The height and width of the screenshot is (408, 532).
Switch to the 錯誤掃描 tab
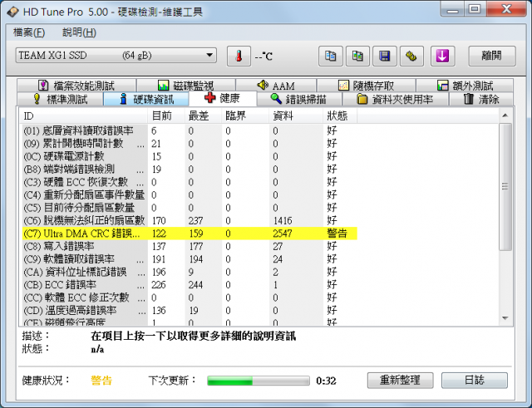[299, 99]
